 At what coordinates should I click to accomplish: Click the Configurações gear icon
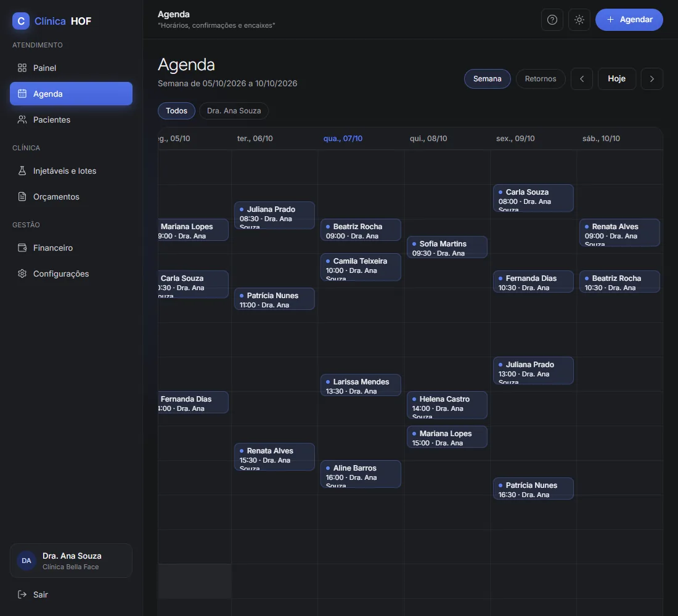pyautogui.click(x=22, y=274)
